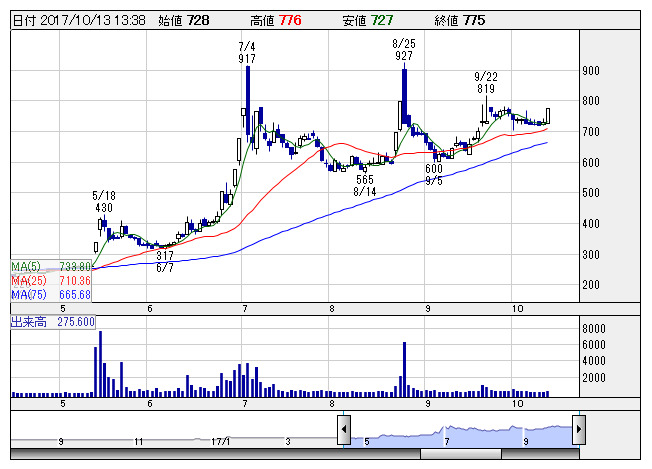
Task: Click the right range handle arrow in navigator
Action: (x=578, y=431)
